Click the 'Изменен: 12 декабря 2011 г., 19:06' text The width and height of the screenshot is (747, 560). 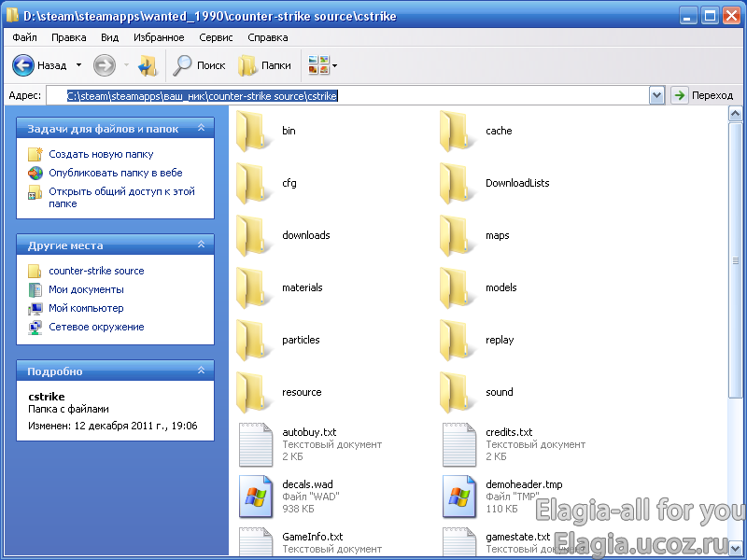tap(112, 426)
